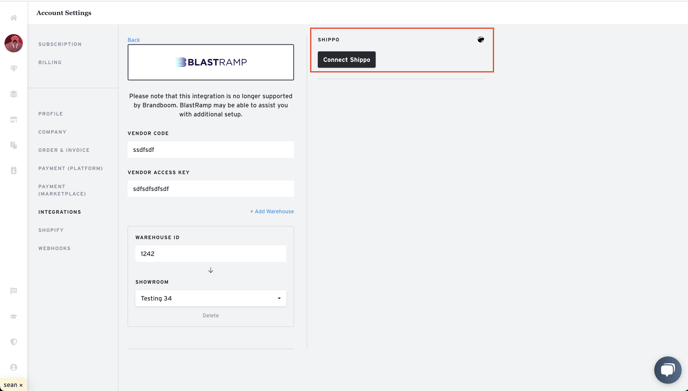Click the Connect Shippo button
The width and height of the screenshot is (688, 391).
[x=347, y=60]
